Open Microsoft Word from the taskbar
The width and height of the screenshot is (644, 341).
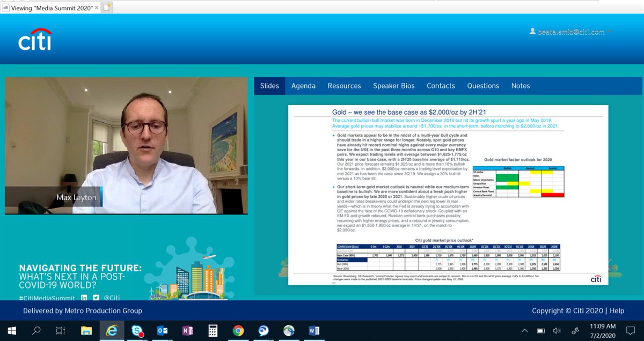tap(314, 330)
